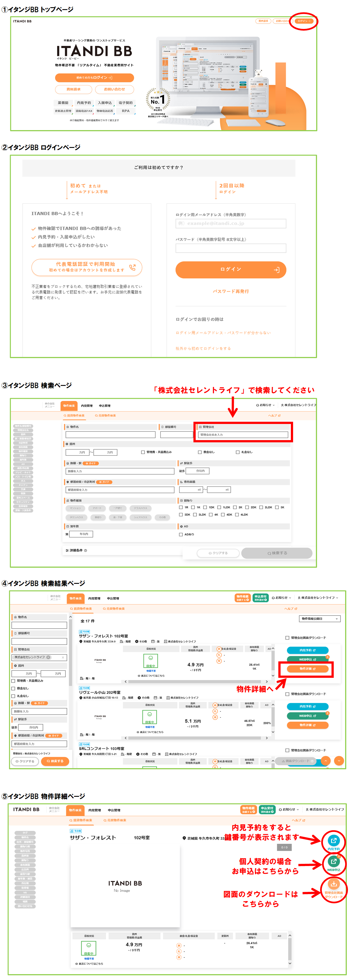Open ヘルプ external link on results page
The width and height of the screenshot is (361, 980).
coord(291,608)
